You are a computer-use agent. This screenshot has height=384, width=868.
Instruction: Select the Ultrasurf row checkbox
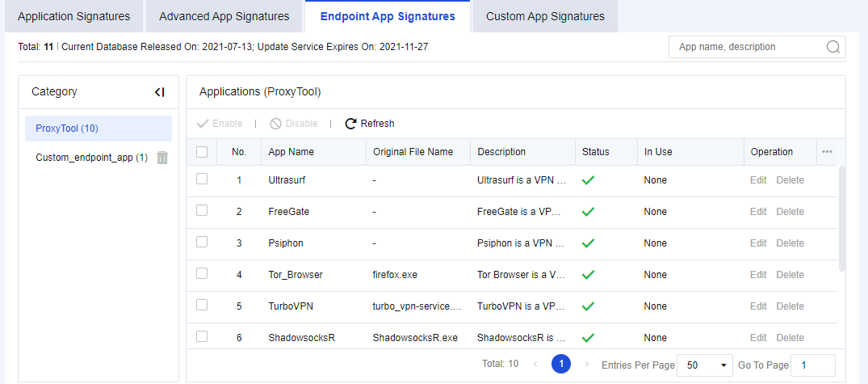202,179
